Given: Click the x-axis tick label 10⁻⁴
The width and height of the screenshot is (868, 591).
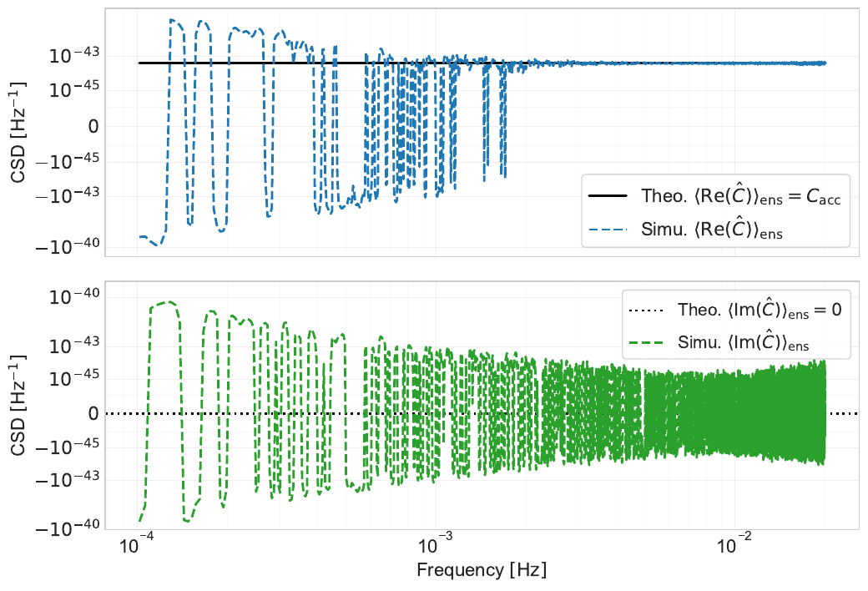Looking at the screenshot, I should click(x=139, y=545).
